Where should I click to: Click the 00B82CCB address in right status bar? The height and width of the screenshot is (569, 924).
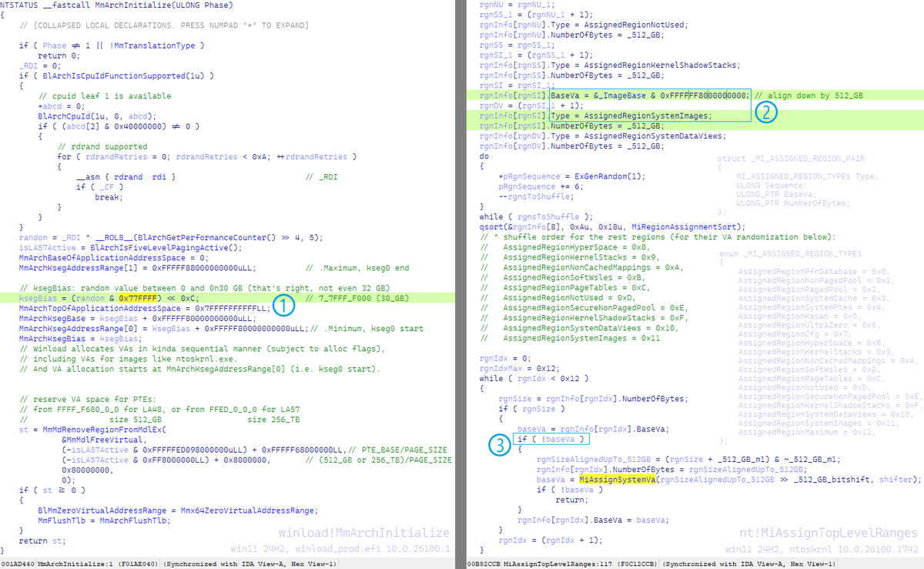pyautogui.click(x=483, y=564)
